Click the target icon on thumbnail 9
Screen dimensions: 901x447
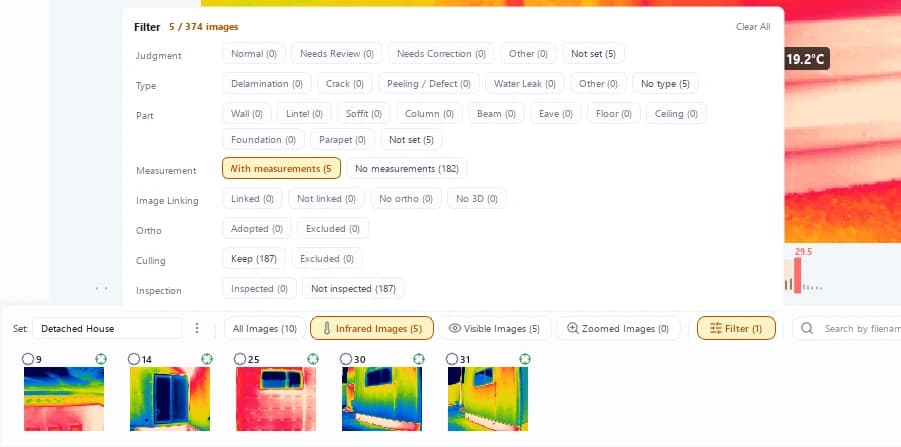point(101,359)
